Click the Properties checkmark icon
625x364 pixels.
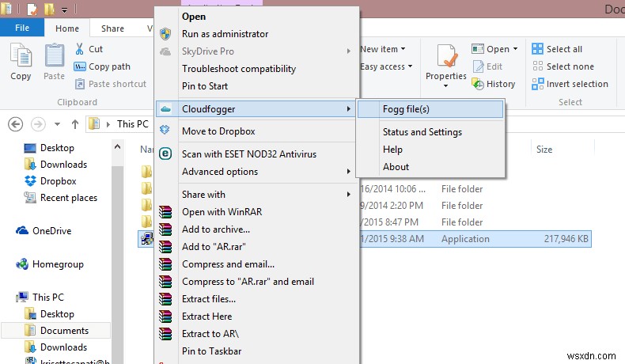pos(446,57)
